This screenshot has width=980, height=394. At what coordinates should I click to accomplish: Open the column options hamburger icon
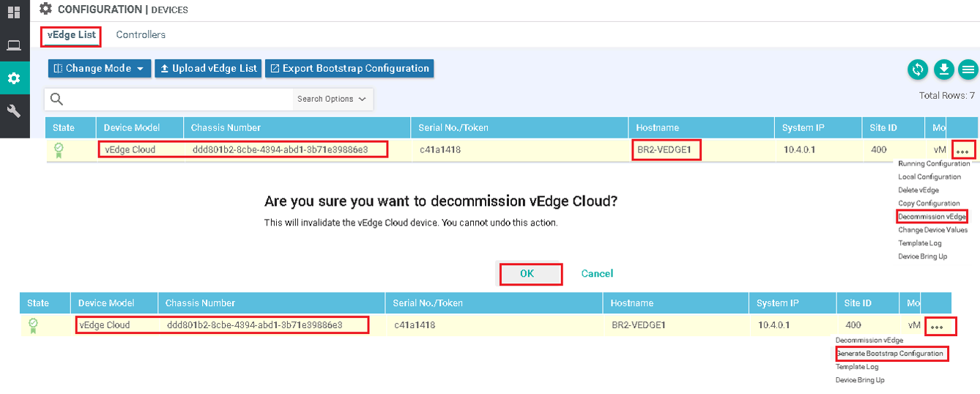[968, 70]
